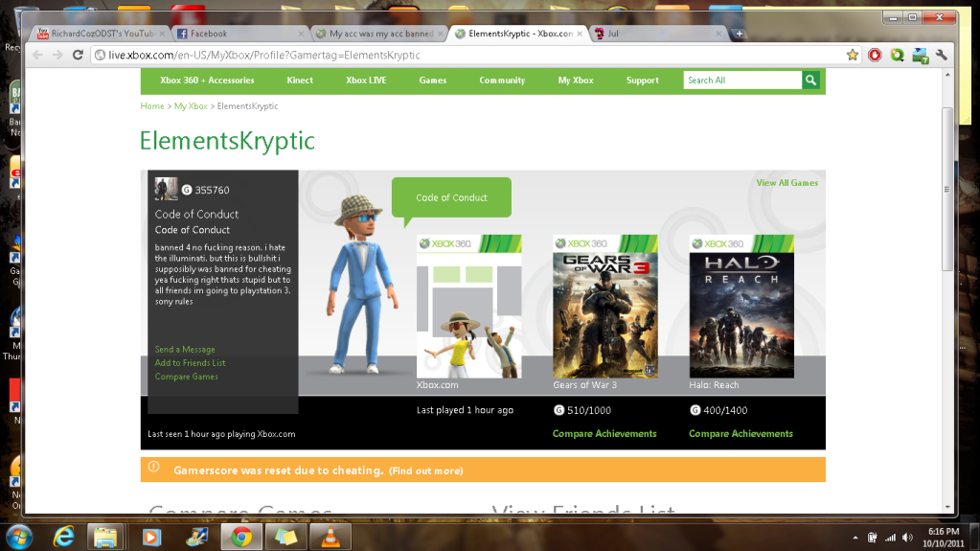
Task: Open the Chrome wrench menu
Action: click(942, 55)
